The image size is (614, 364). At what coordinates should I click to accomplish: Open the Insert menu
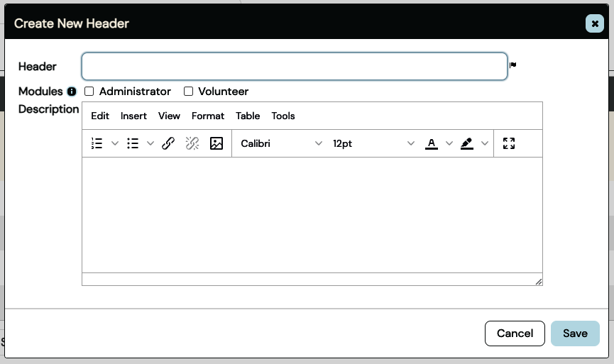coord(133,116)
